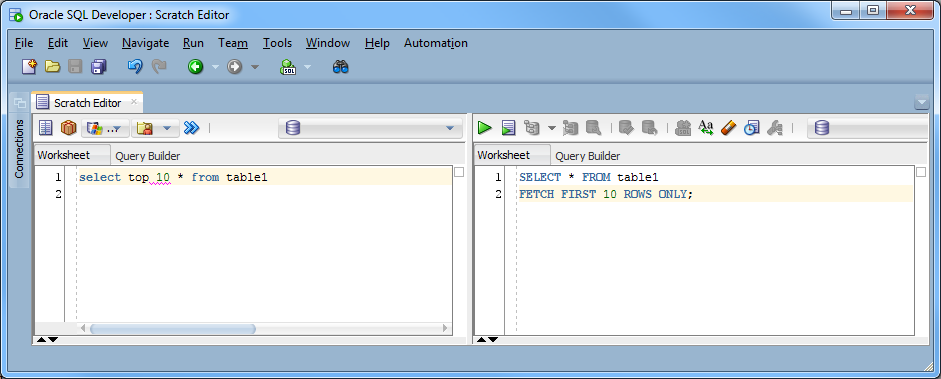941x379 pixels.
Task: Run statement with green play icon
Action: [x=484, y=128]
